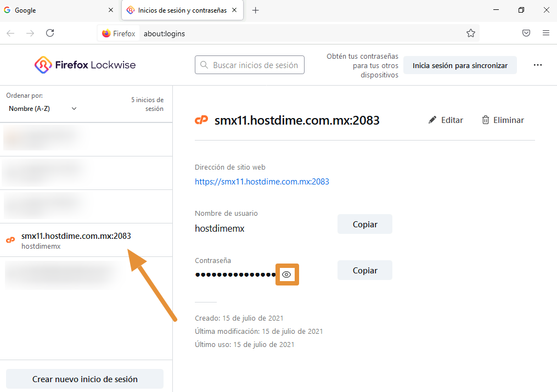Expand the Nombre (A-Z) sort dropdown
Image resolution: width=557 pixels, height=392 pixels.
[43, 109]
